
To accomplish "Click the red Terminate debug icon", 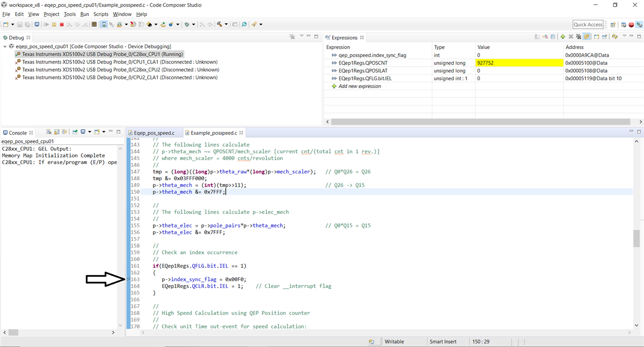I will click(x=62, y=24).
